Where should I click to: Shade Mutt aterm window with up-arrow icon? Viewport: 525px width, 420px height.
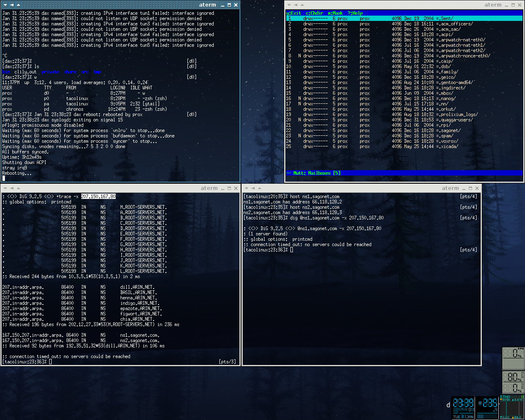click(302, 5)
